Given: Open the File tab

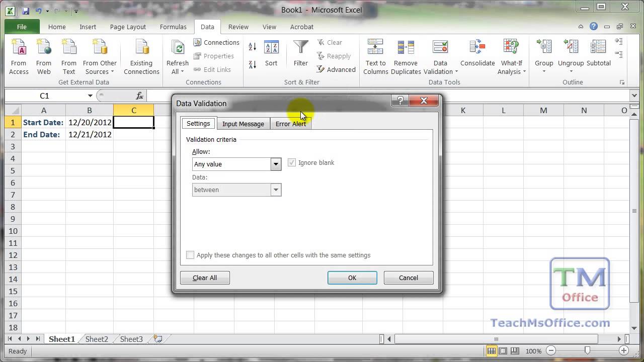Looking at the screenshot, I should pos(22,27).
